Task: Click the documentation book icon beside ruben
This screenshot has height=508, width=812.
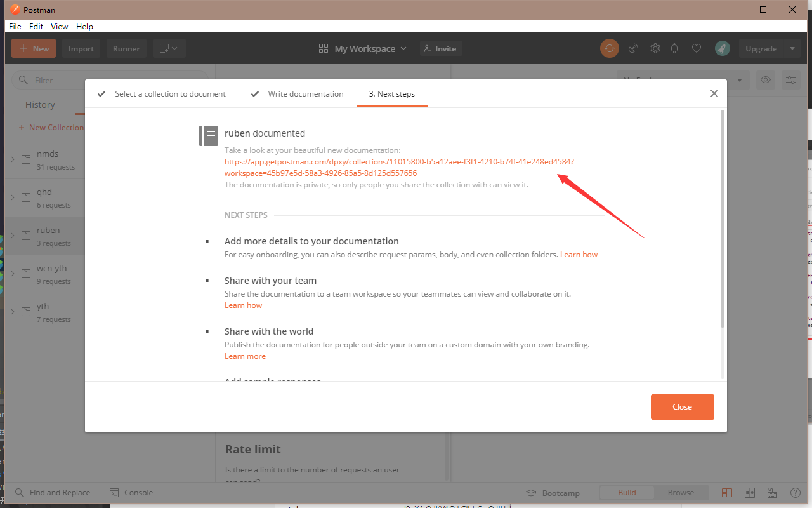Action: click(x=209, y=135)
